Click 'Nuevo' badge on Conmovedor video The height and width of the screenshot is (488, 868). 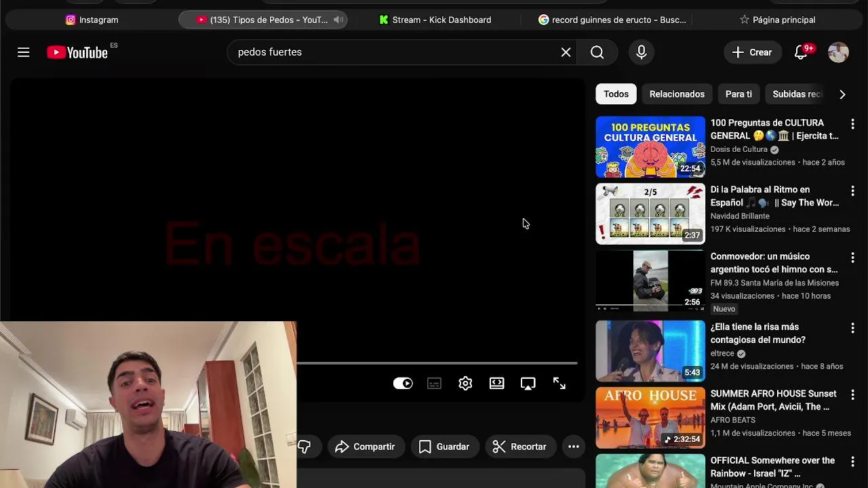point(724,309)
